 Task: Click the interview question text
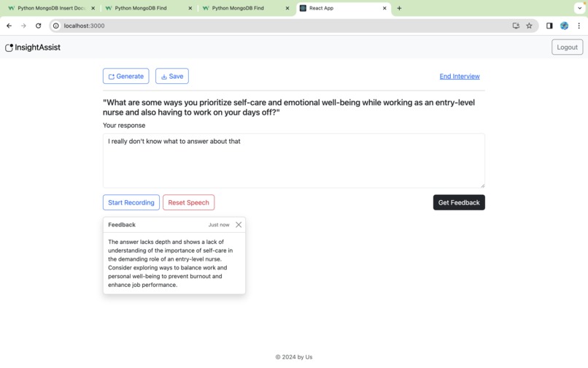tap(289, 107)
